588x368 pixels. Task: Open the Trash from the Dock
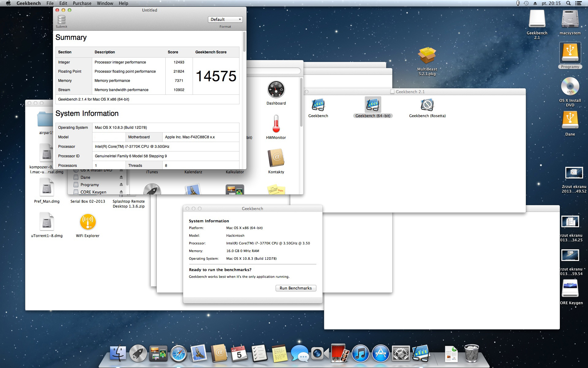tap(472, 354)
